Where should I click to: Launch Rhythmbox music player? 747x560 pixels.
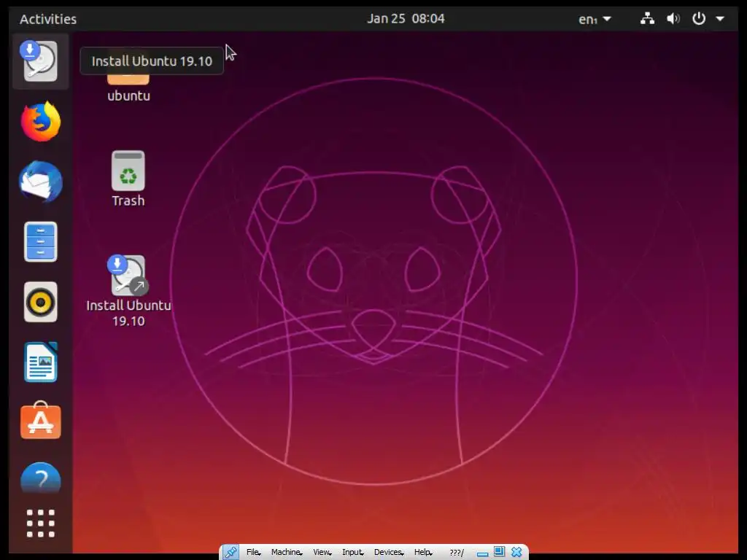41,302
